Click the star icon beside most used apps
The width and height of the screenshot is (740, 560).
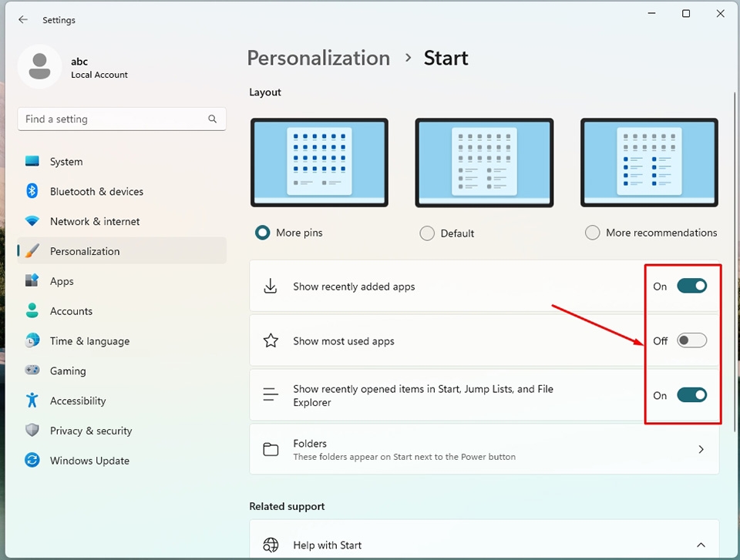click(x=271, y=340)
